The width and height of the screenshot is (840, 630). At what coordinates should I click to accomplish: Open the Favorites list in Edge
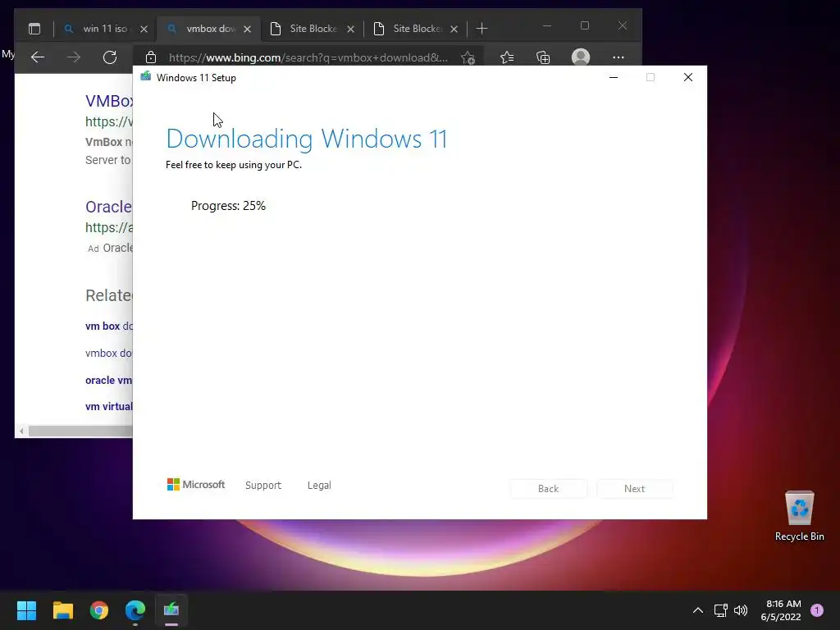click(507, 57)
